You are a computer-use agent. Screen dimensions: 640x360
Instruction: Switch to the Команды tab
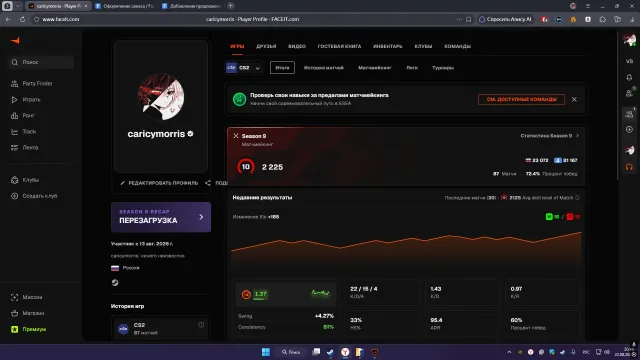(x=457, y=46)
